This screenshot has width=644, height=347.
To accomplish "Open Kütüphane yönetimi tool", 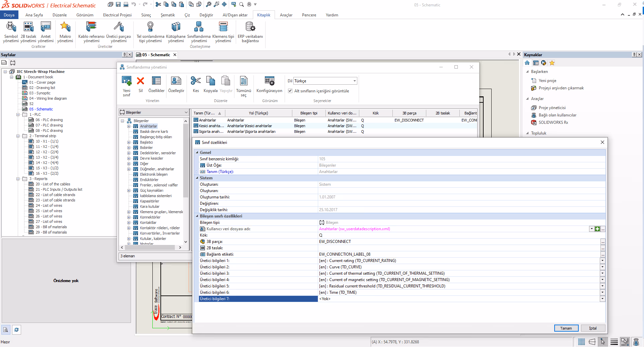I will [x=176, y=32].
